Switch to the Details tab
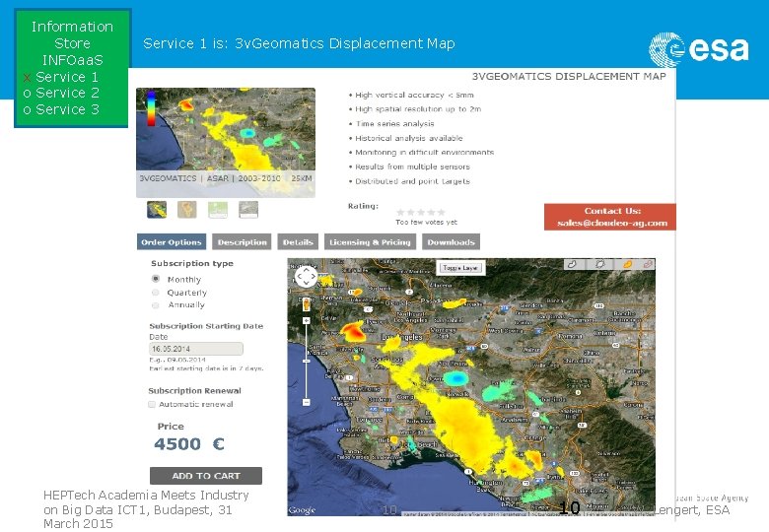Image resolution: width=769 pixels, height=532 pixels. [298, 242]
